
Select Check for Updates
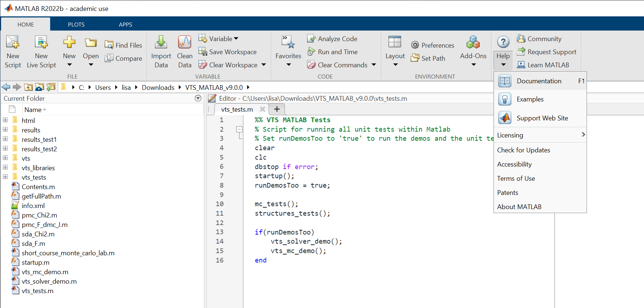tap(540, 150)
